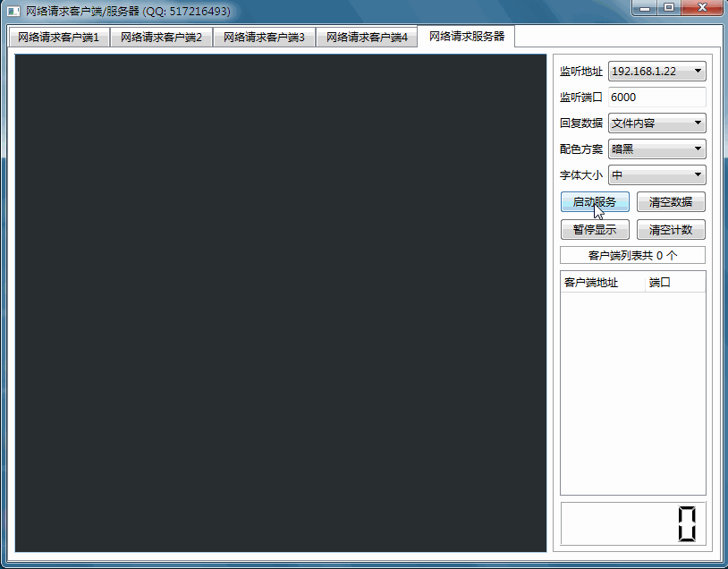Open the 配色方案 dropdown set to 暗黑
Screen dimensions: 728x569
click(x=656, y=149)
